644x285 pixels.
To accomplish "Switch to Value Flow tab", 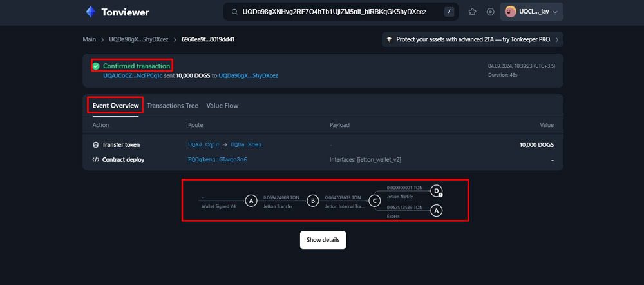I will (222, 106).
